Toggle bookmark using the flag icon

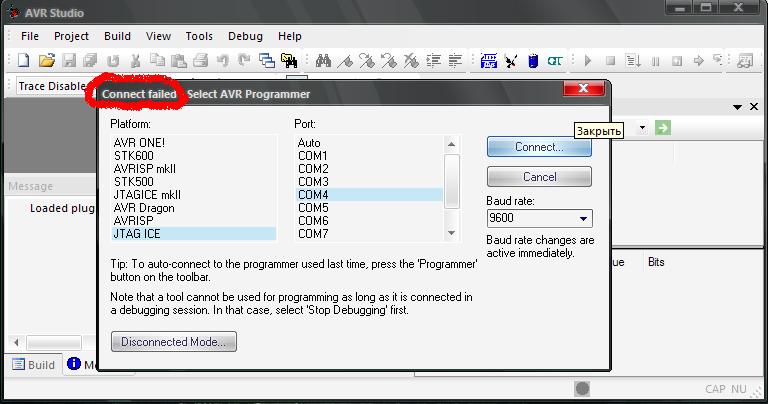point(345,61)
